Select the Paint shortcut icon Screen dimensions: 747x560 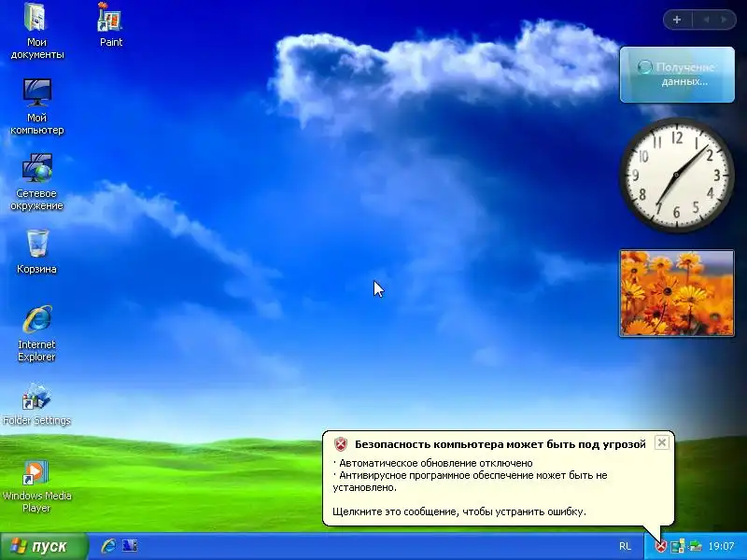(x=110, y=25)
